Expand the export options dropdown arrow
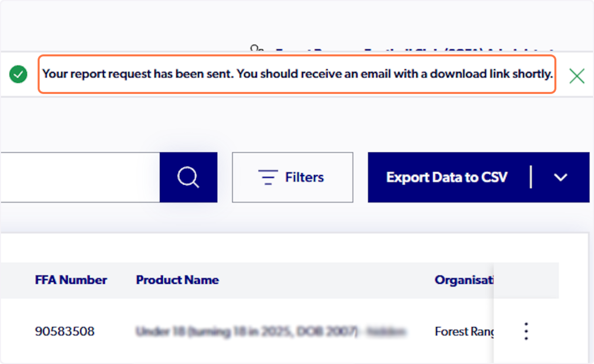The height and width of the screenshot is (364, 594). [x=560, y=177]
